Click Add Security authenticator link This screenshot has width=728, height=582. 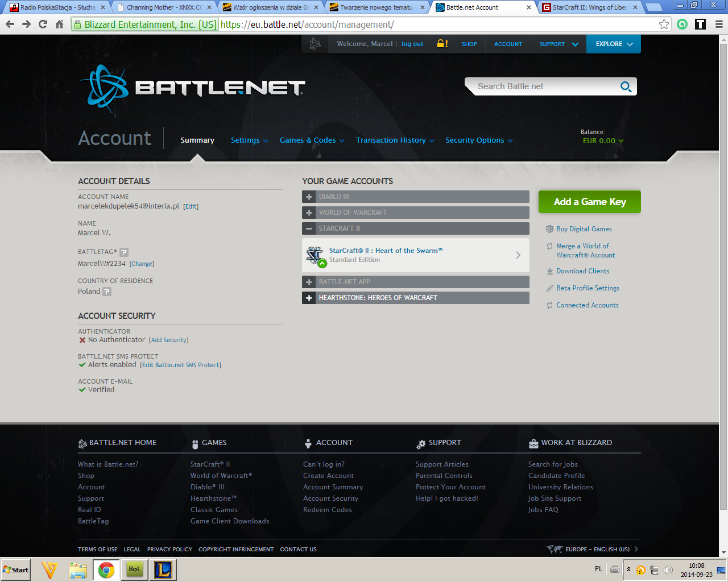point(168,340)
